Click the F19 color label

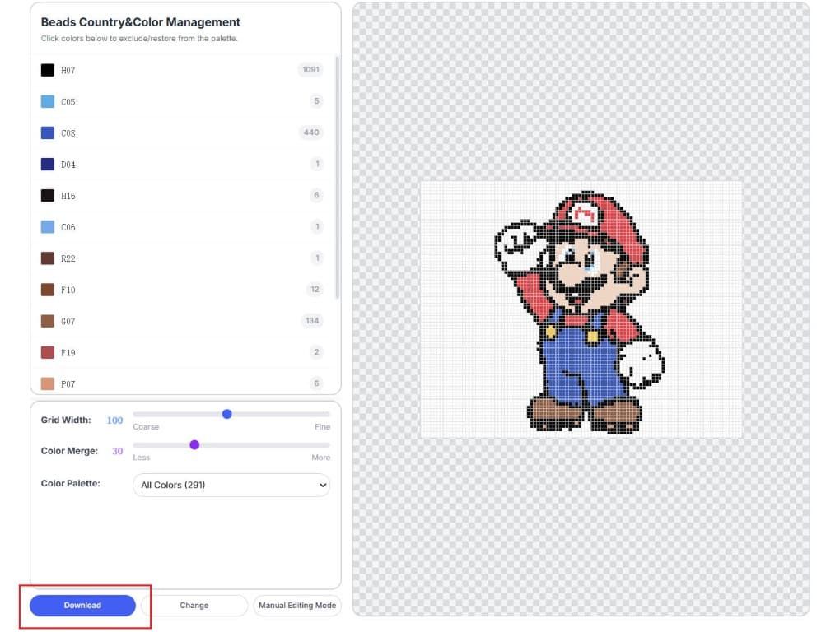pyautogui.click(x=68, y=353)
